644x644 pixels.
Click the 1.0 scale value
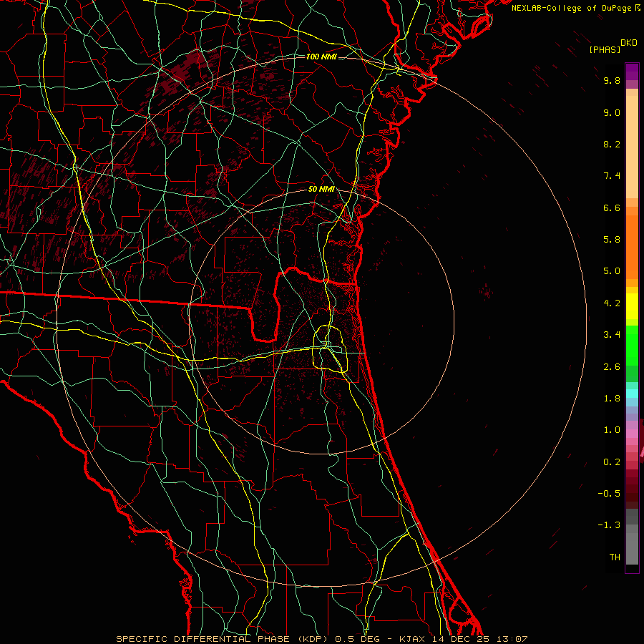tap(612, 430)
